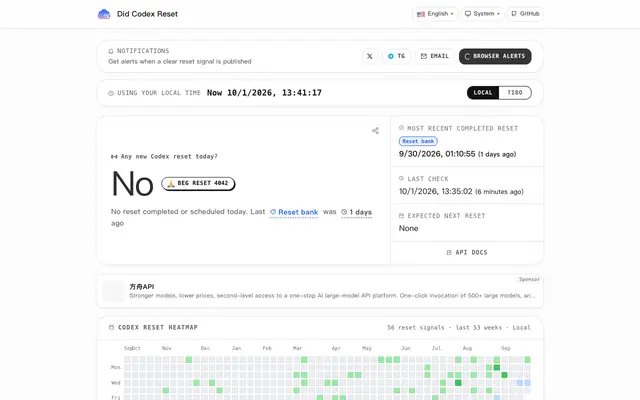Switch time display to TIBO
Screen dimensions: 640x400
pos(515,93)
